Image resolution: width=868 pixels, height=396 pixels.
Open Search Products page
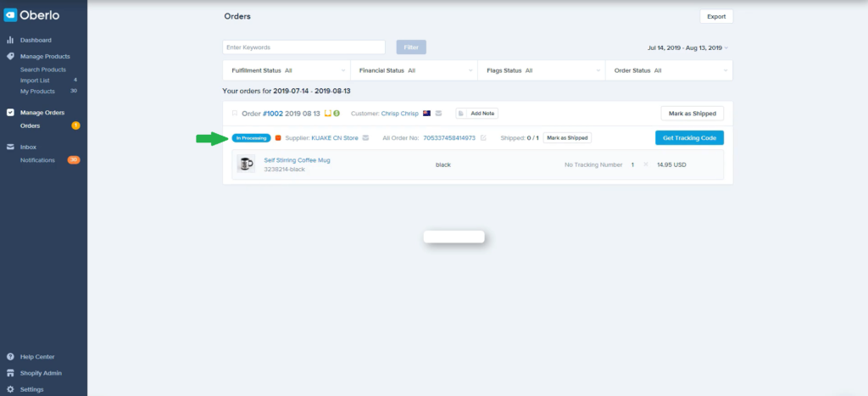[x=43, y=70]
